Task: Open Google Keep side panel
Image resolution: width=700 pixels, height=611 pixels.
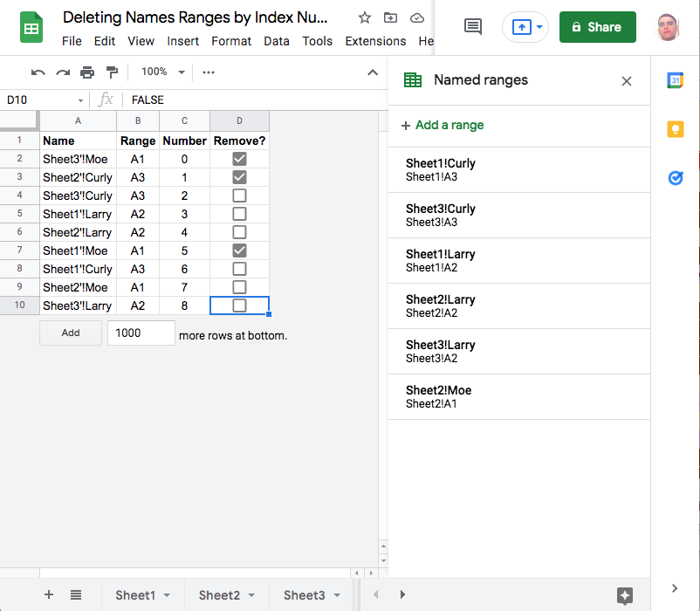Action: [x=675, y=129]
